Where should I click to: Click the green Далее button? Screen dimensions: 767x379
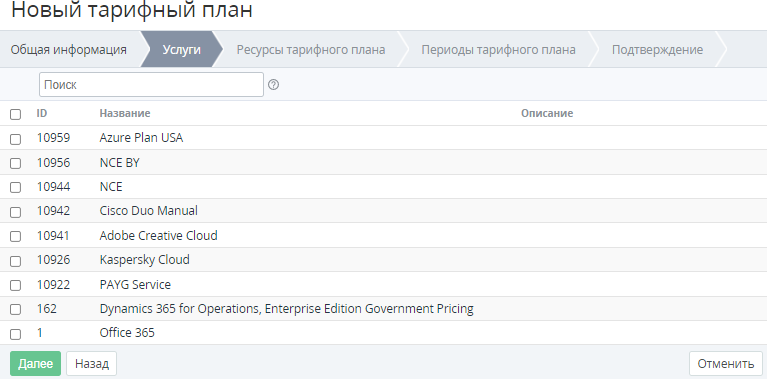pos(35,363)
